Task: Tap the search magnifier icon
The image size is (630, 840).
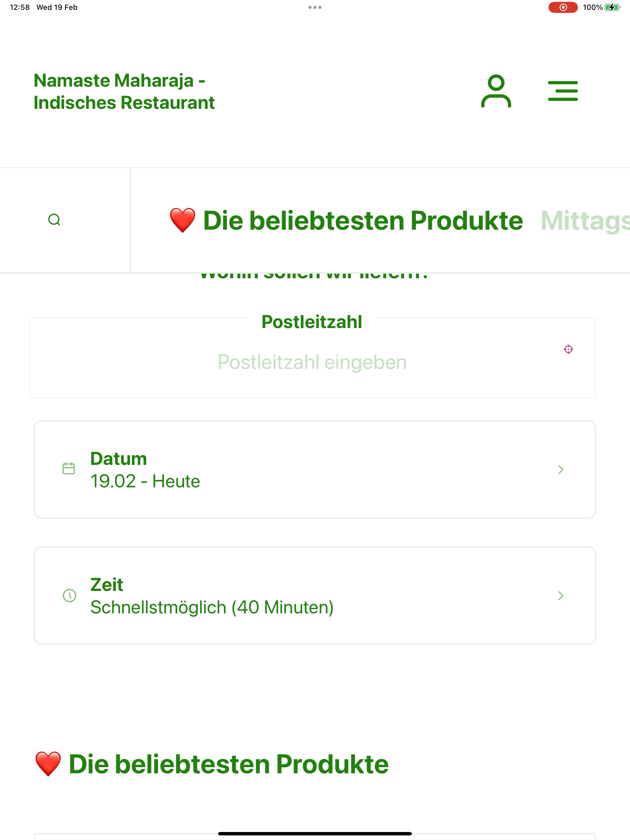Action: (54, 220)
